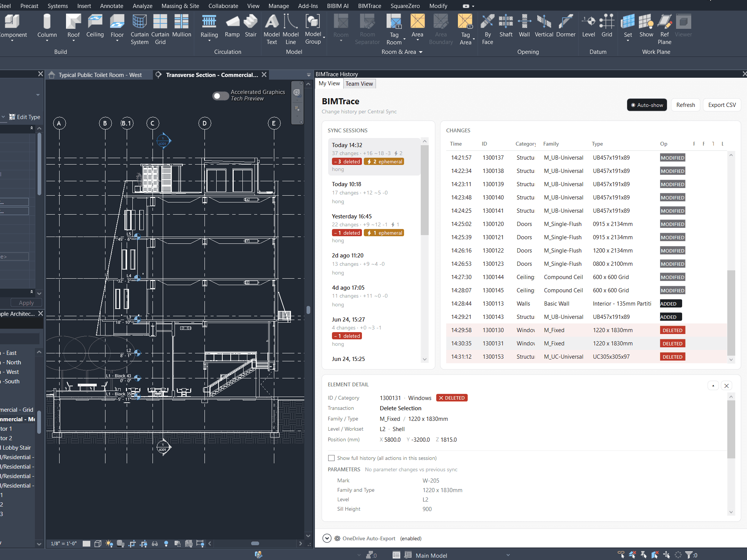The width and height of the screenshot is (747, 560).
Task: Select the Grid datum tool
Action: [607, 27]
